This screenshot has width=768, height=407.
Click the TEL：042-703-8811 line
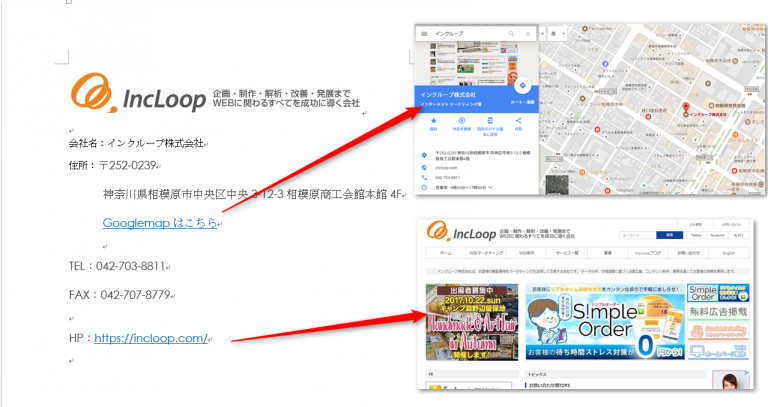click(117, 266)
